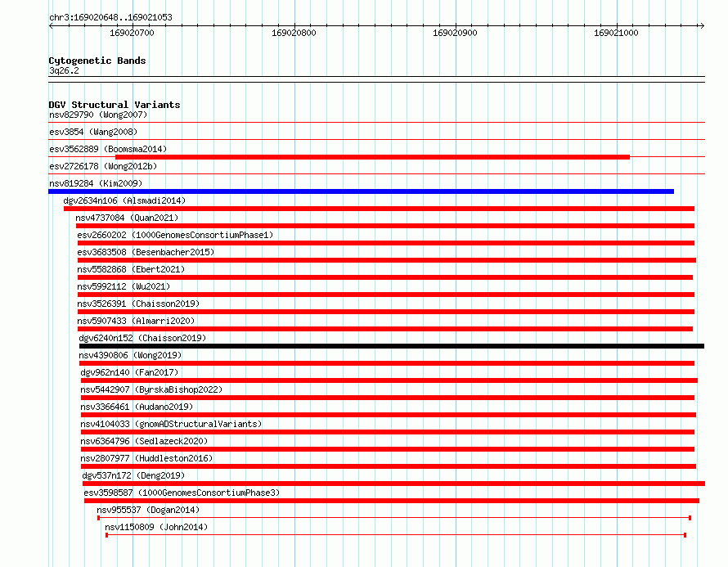
Task: Select the black dgv6240n152 variant bar
Action: [392, 346]
